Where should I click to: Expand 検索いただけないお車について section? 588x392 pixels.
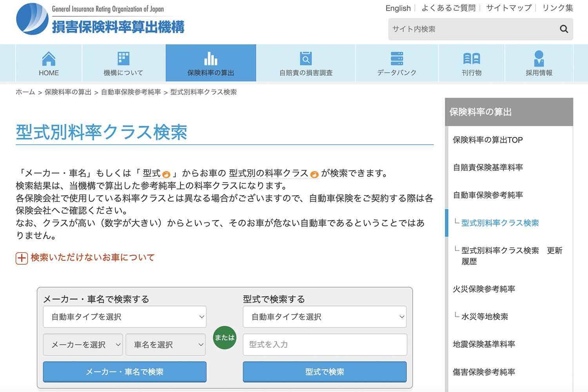[x=93, y=258]
